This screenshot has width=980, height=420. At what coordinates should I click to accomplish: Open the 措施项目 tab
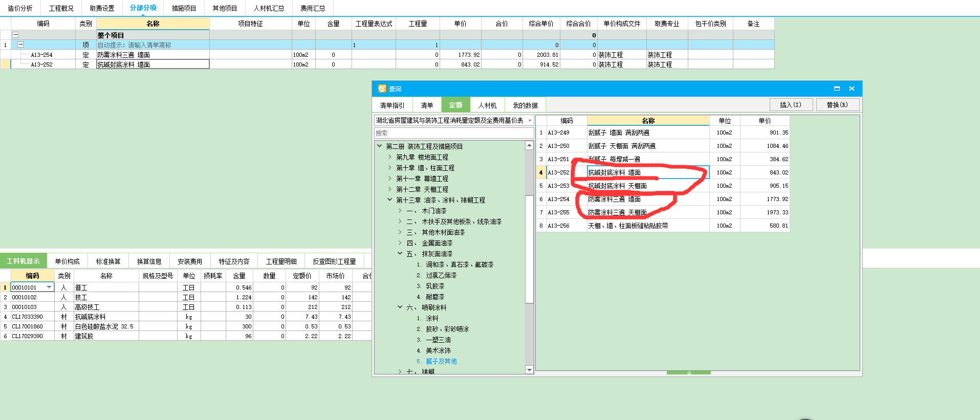point(184,8)
